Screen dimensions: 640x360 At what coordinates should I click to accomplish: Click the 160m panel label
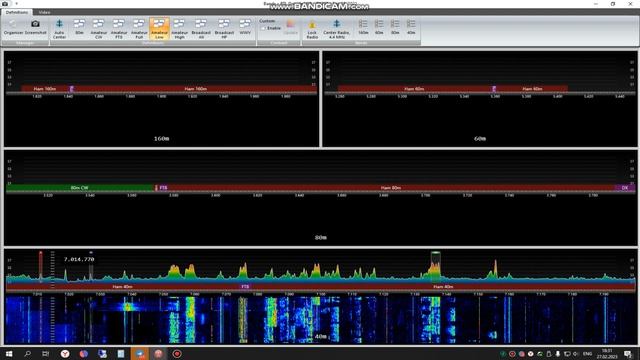click(161, 139)
